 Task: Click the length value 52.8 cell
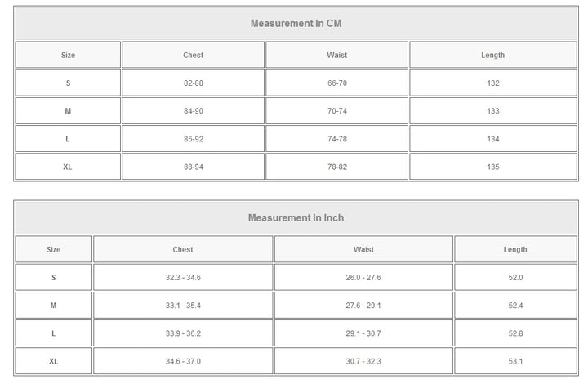click(x=515, y=333)
